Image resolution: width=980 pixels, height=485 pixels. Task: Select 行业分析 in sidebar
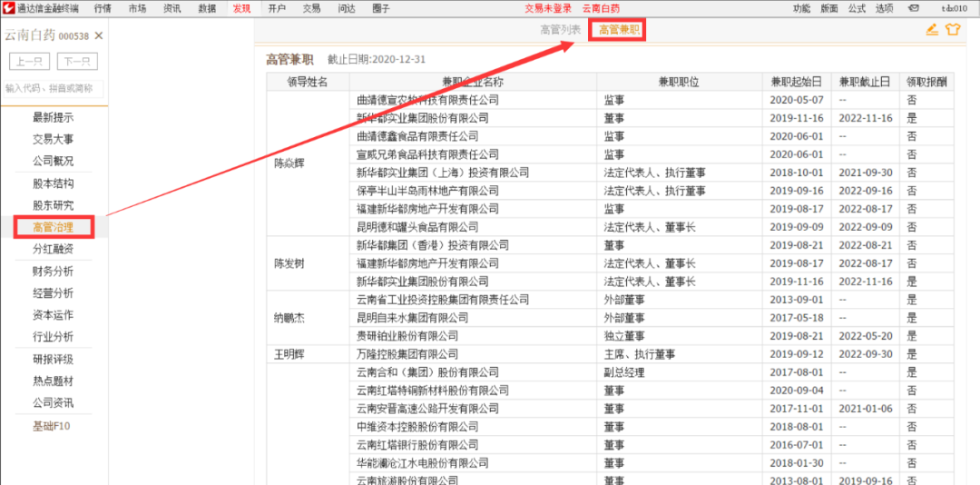click(x=54, y=337)
